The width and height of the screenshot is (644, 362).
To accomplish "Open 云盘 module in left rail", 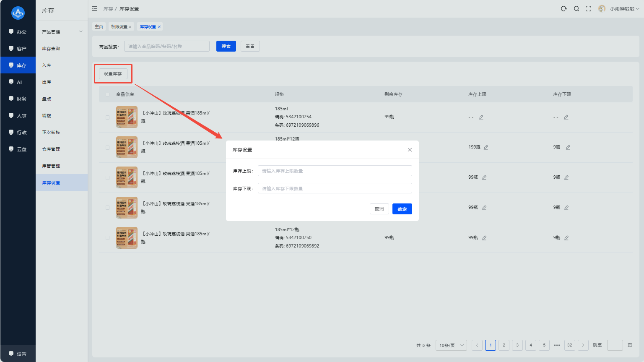I will pos(18,149).
